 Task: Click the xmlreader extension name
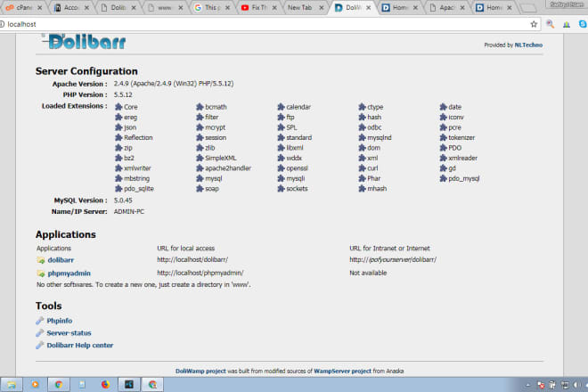click(x=462, y=159)
